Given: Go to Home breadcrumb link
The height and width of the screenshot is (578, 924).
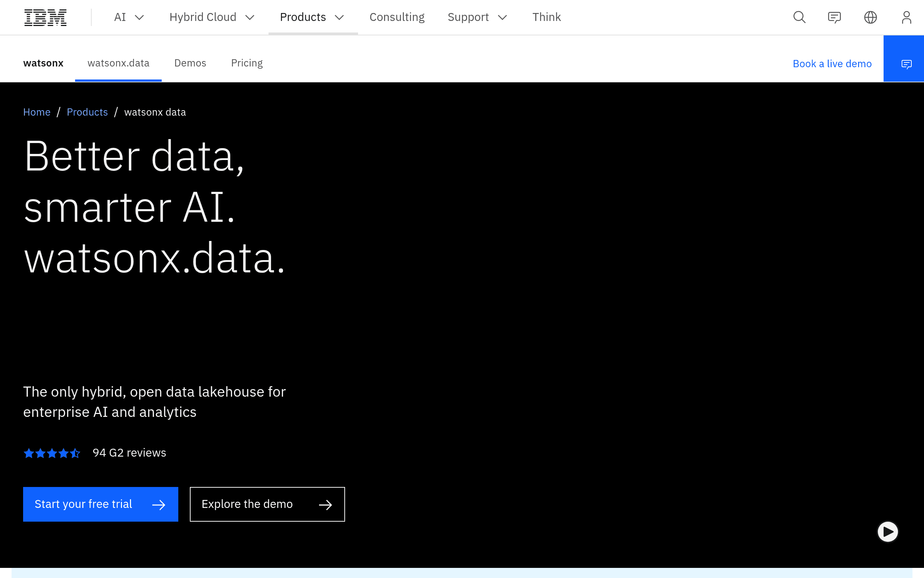Looking at the screenshot, I should pos(37,112).
